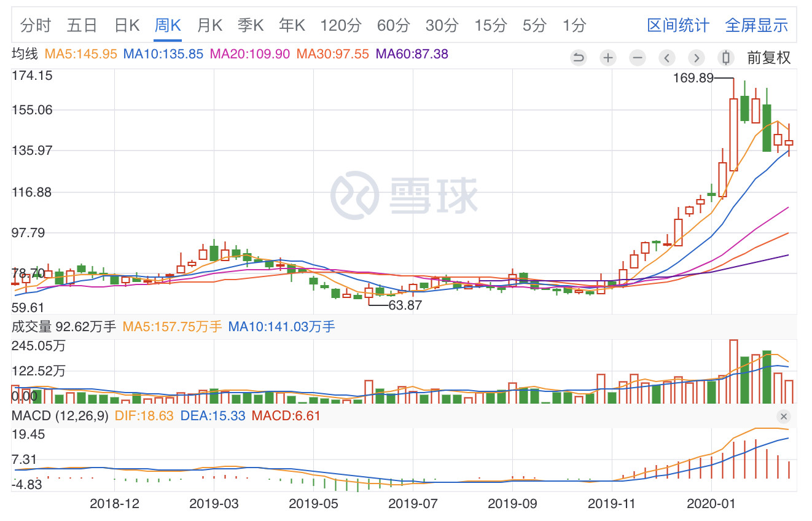Switch to the 年K tab
This screenshot has width=812, height=521.
coord(292,25)
